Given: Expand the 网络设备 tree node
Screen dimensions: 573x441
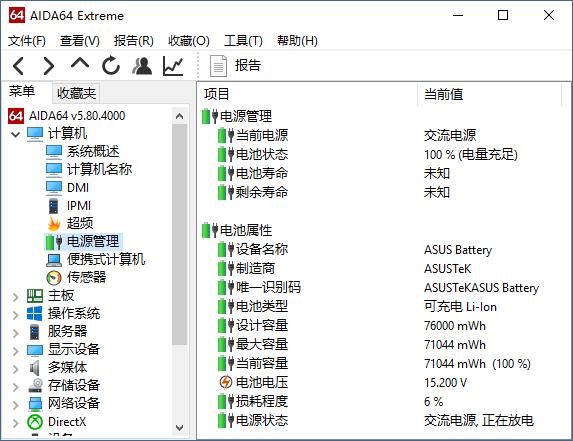Looking at the screenshot, I should (15, 405).
